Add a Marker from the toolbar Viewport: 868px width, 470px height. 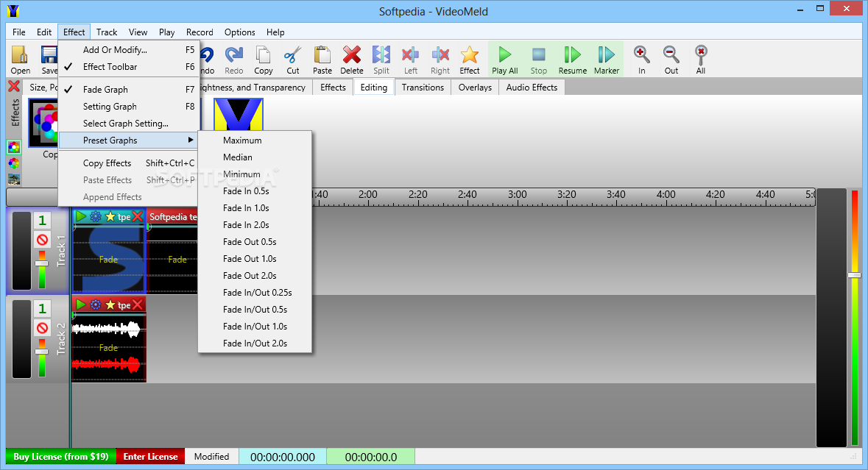point(606,60)
